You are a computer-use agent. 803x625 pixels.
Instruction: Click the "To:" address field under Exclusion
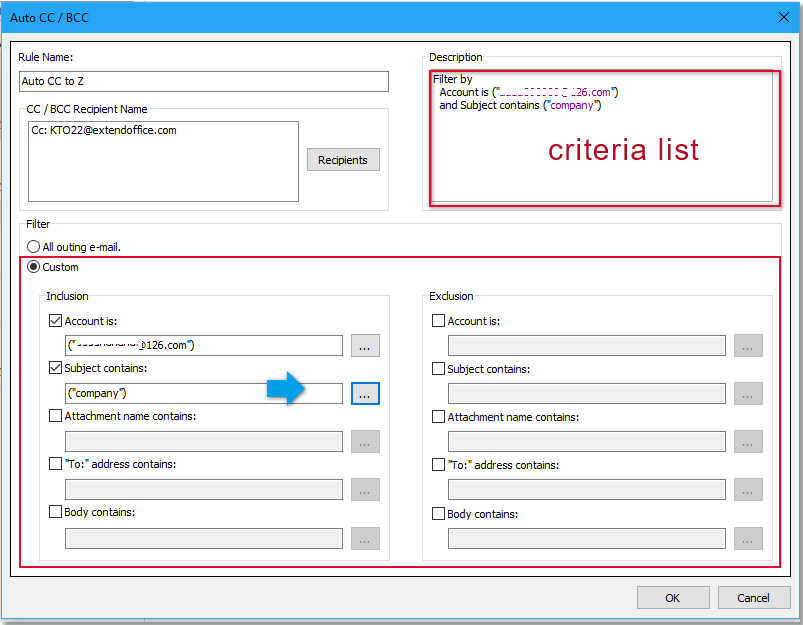click(586, 489)
